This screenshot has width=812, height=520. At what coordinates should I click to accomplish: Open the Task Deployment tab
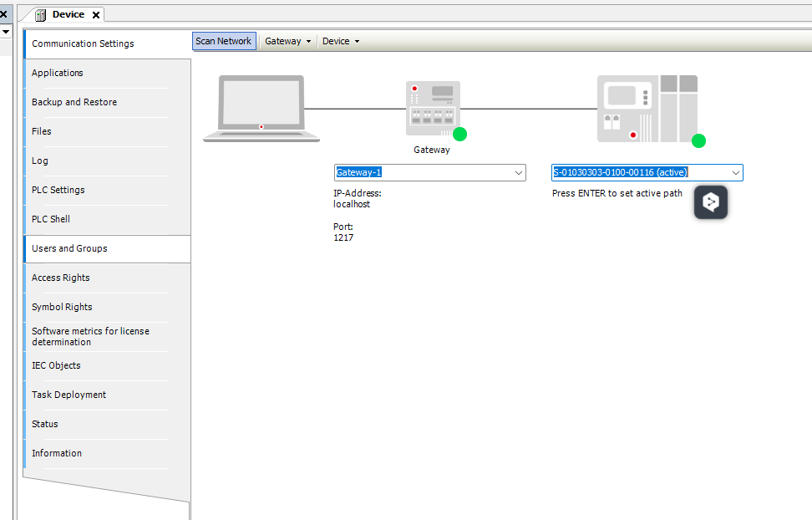(108, 395)
